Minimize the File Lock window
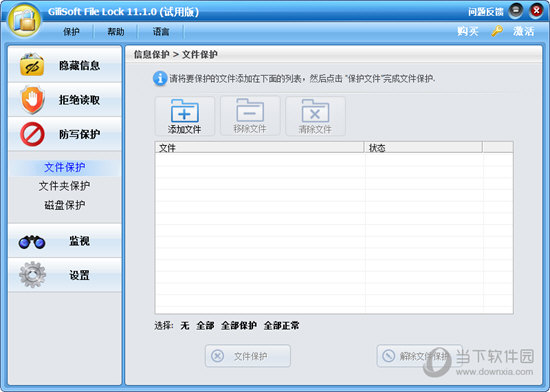The width and height of the screenshot is (550, 392). (516, 11)
